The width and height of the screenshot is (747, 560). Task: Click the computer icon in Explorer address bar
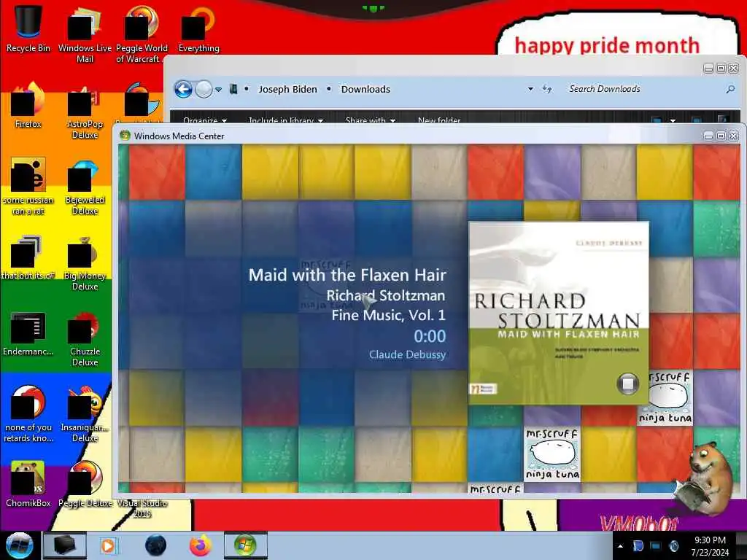(233, 89)
